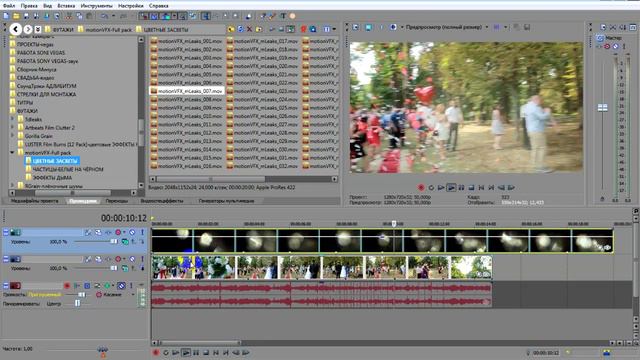The height and width of the screenshot is (360, 640).
Task: Select ЦВЕТНЫЕ ЗАСВЕТЫ folder in tree
Action: pyautogui.click(x=52, y=161)
